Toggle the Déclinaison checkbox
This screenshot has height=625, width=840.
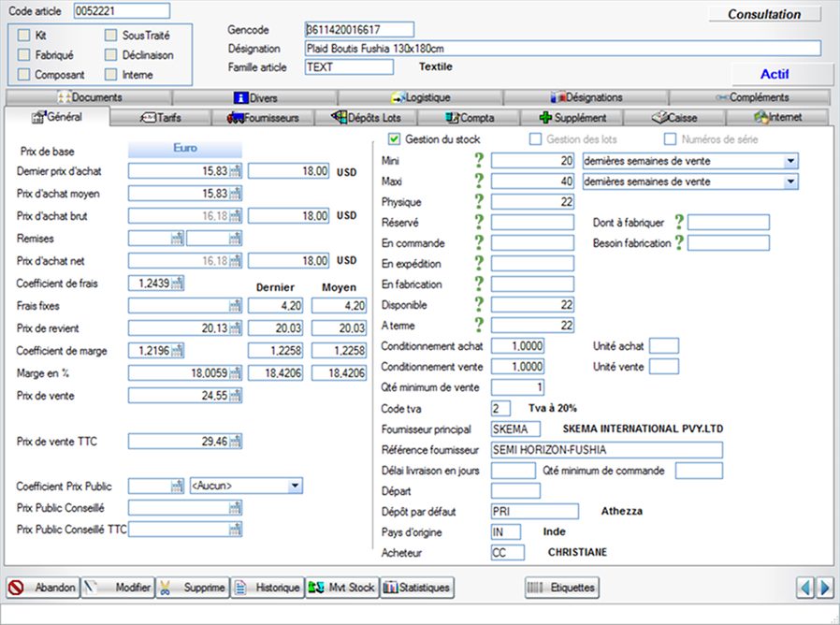111,54
